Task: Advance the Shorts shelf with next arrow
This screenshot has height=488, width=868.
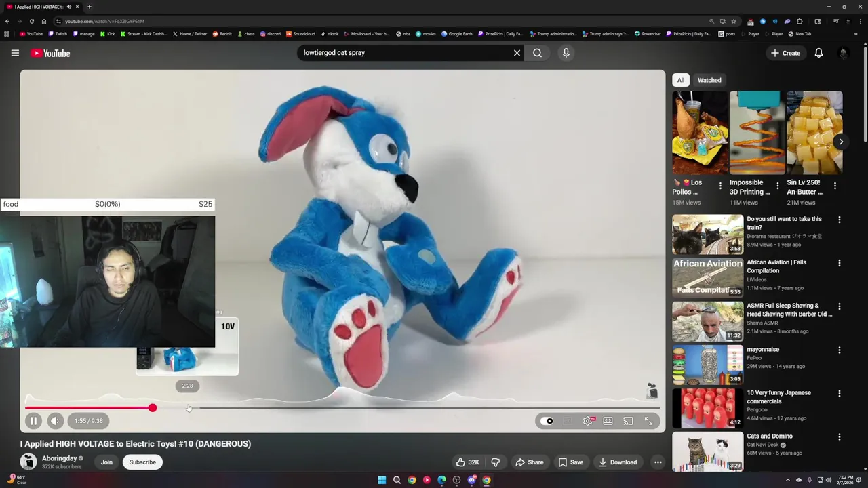Action: 841,142
